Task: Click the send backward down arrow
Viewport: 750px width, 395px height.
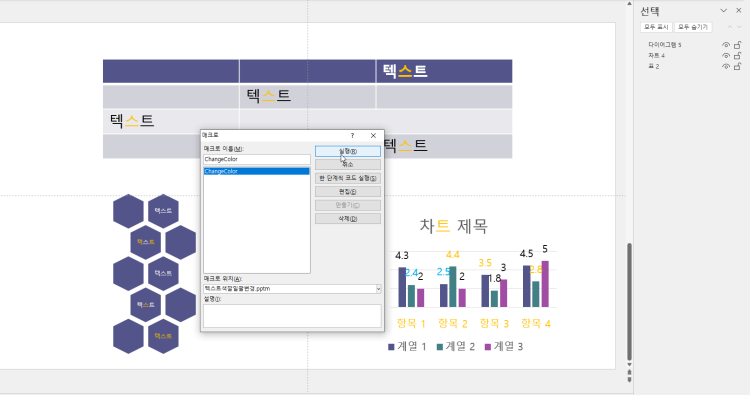Action: (739, 27)
